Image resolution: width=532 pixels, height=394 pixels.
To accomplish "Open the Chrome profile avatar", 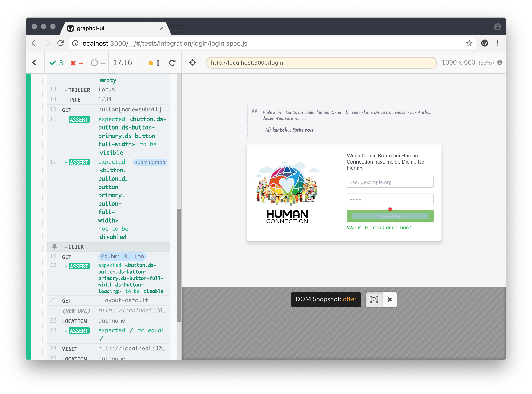I will (x=497, y=27).
